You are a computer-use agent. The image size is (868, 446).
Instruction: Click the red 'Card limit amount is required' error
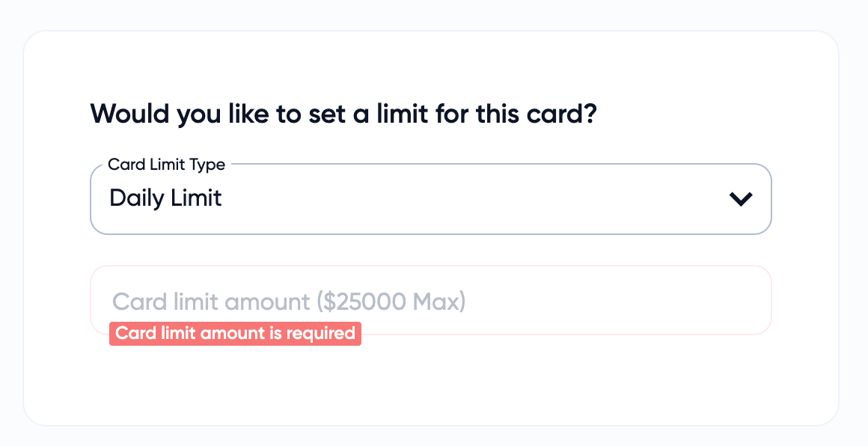[x=235, y=334]
